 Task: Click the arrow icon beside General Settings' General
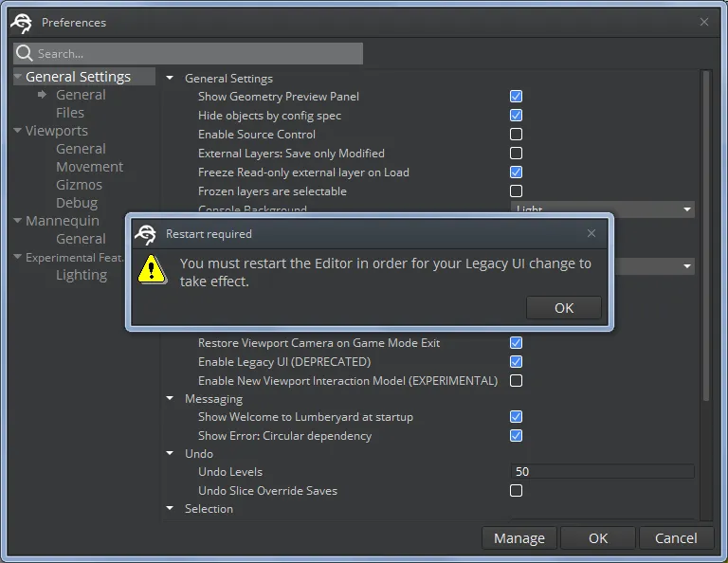click(x=43, y=95)
